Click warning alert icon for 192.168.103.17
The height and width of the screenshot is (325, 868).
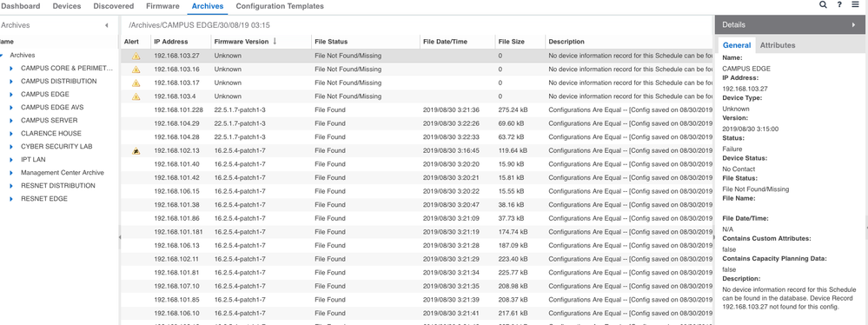(136, 83)
